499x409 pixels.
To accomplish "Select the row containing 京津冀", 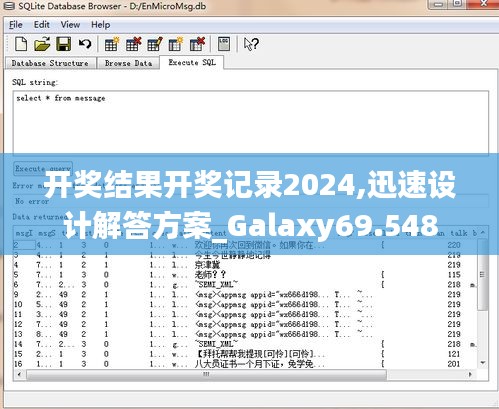I will click(245, 265).
